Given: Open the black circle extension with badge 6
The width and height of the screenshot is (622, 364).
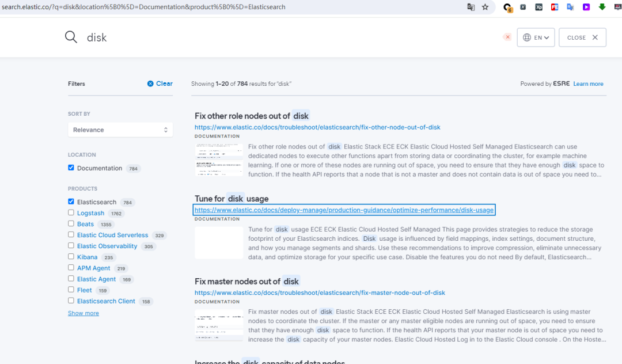Looking at the screenshot, I should pos(507,7).
